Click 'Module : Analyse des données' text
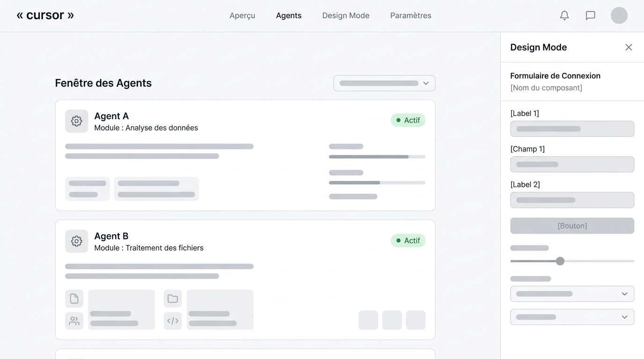The height and width of the screenshot is (359, 644). [x=146, y=128]
